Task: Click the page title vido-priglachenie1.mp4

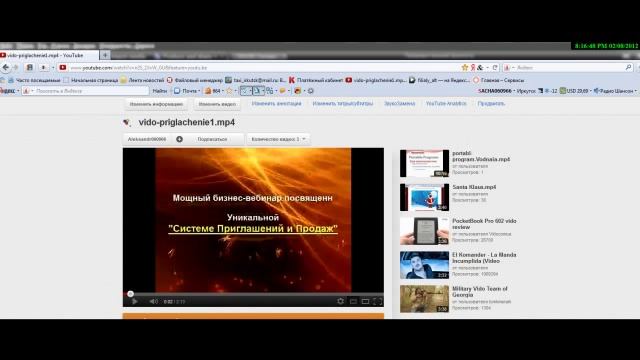Action: [187, 122]
